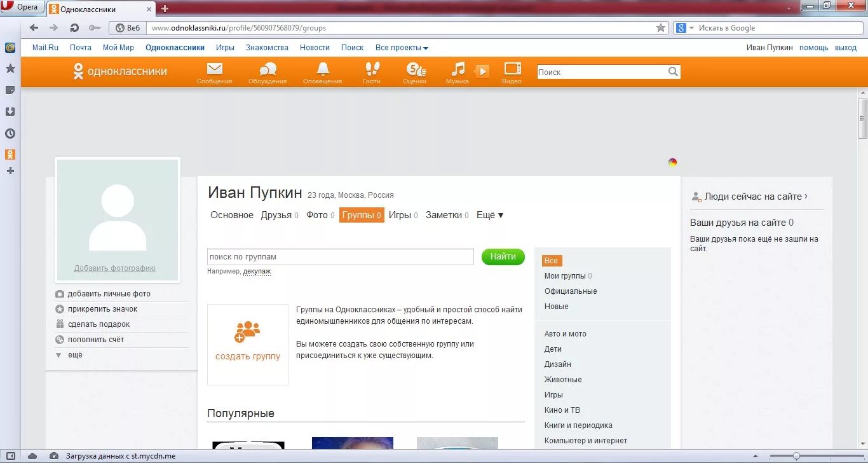
Task: Bookmark page with address bar star
Action: (x=661, y=28)
